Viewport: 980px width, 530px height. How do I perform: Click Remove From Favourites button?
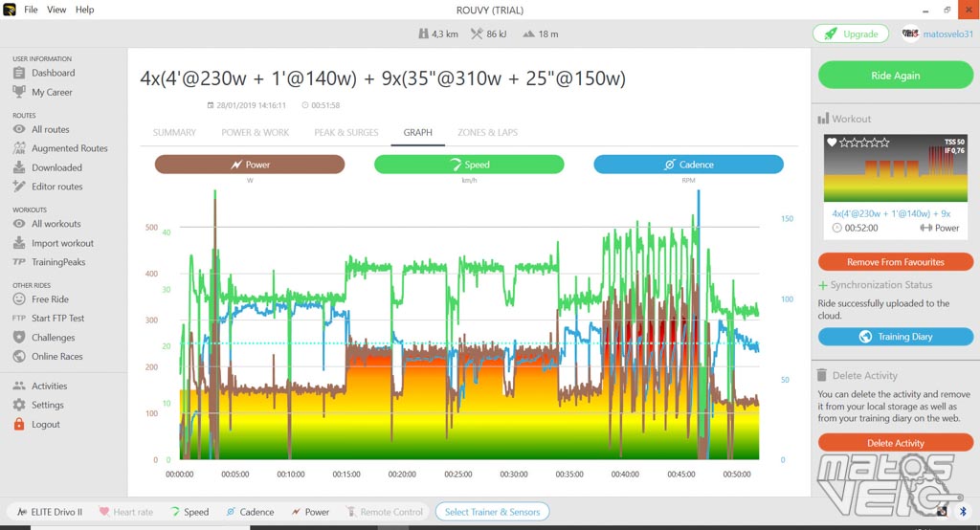(895, 262)
